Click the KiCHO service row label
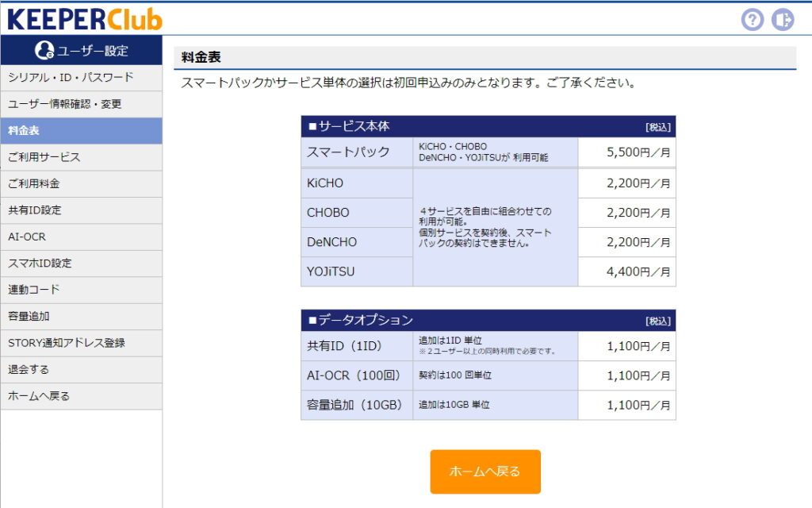Viewport: 812px width, 508px height. (x=357, y=183)
